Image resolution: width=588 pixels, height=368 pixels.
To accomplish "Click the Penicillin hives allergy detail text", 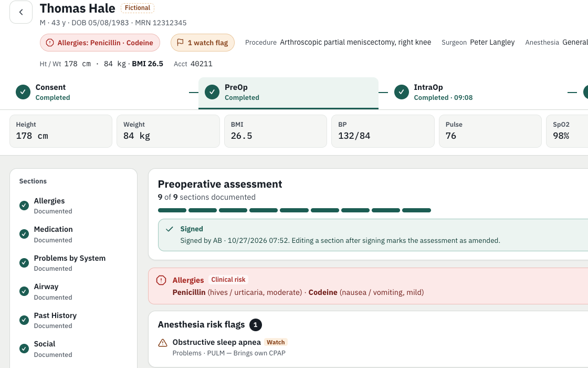I will click(x=237, y=292).
